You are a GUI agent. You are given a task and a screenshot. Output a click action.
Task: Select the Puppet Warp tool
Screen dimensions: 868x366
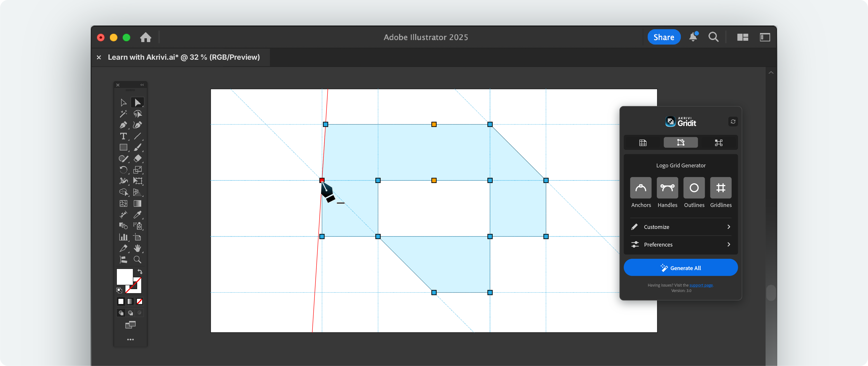tap(123, 181)
